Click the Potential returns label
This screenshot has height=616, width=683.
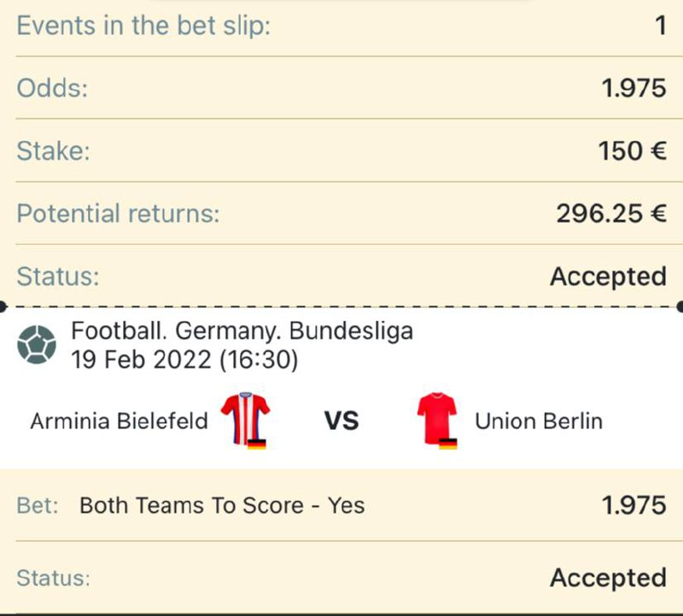click(x=118, y=213)
